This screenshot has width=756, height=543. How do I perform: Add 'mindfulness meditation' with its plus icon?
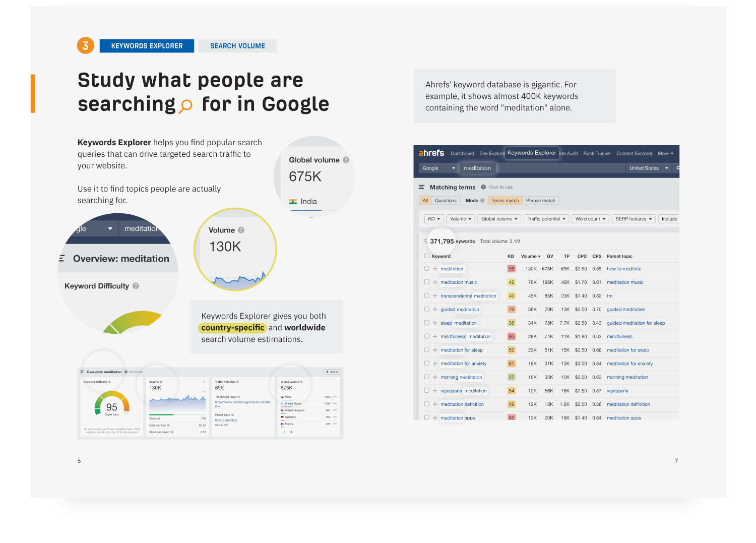click(435, 336)
